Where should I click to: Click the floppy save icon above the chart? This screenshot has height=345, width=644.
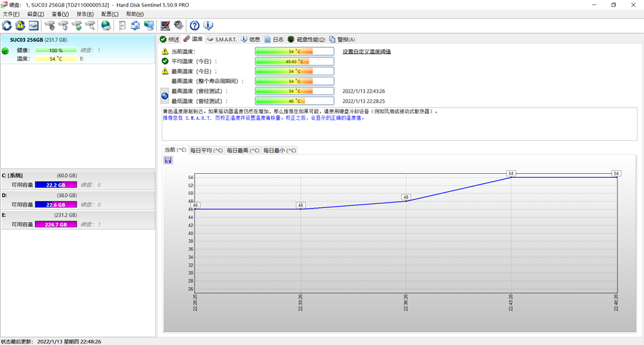tap(168, 160)
